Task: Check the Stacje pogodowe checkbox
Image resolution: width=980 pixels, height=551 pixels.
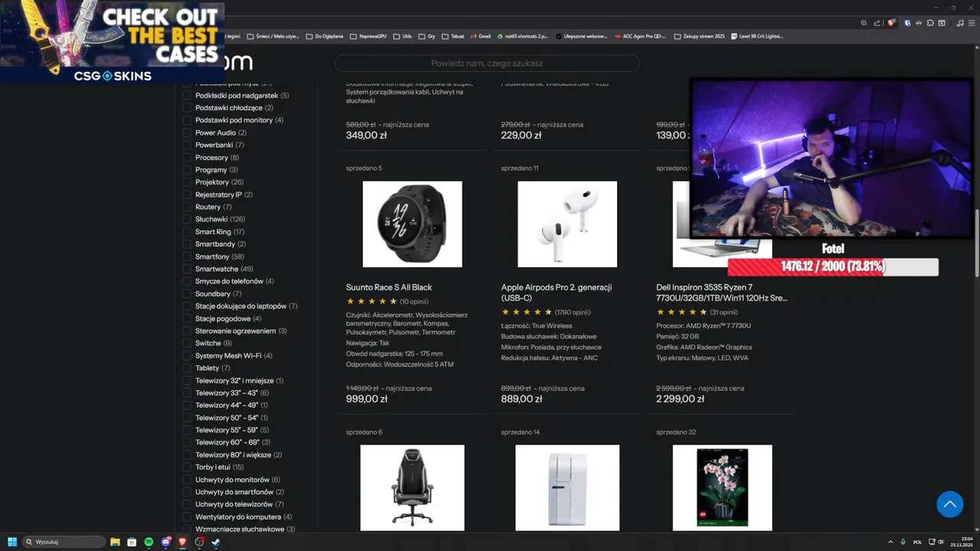Action: pyautogui.click(x=187, y=318)
